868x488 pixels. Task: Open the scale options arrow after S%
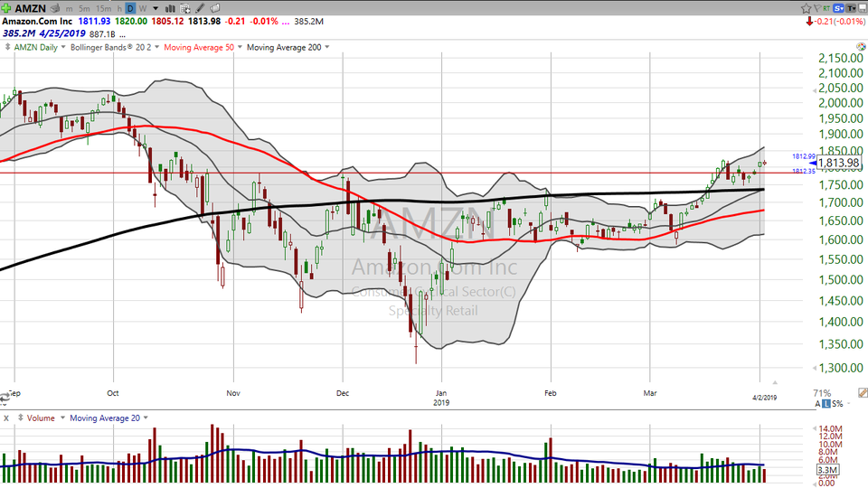coord(849,404)
